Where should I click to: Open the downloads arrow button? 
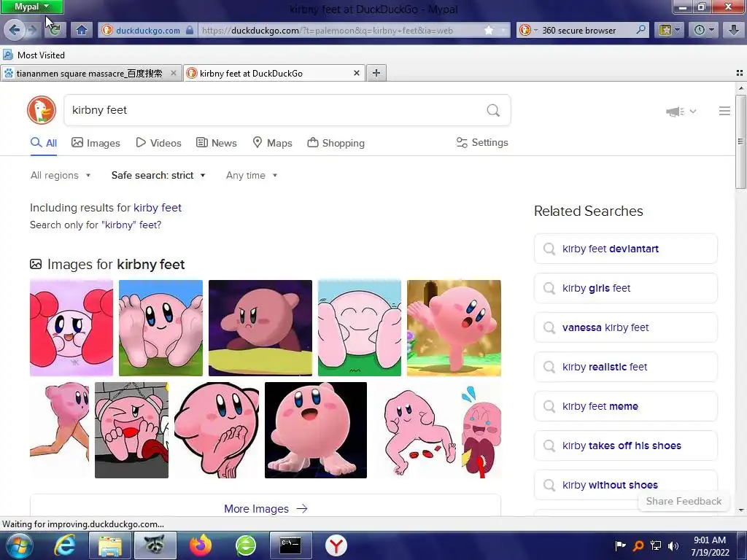pos(734,31)
